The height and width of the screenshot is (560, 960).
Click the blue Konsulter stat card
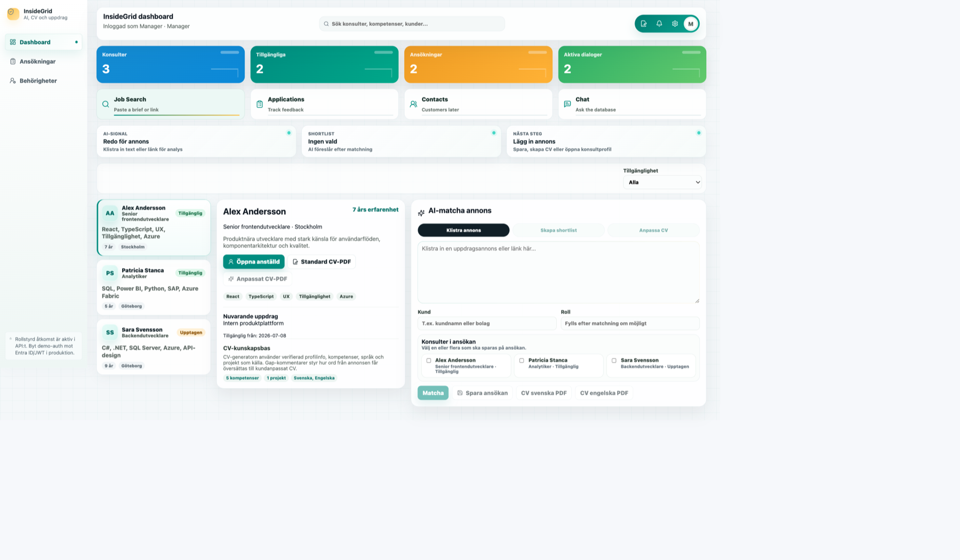click(x=171, y=65)
